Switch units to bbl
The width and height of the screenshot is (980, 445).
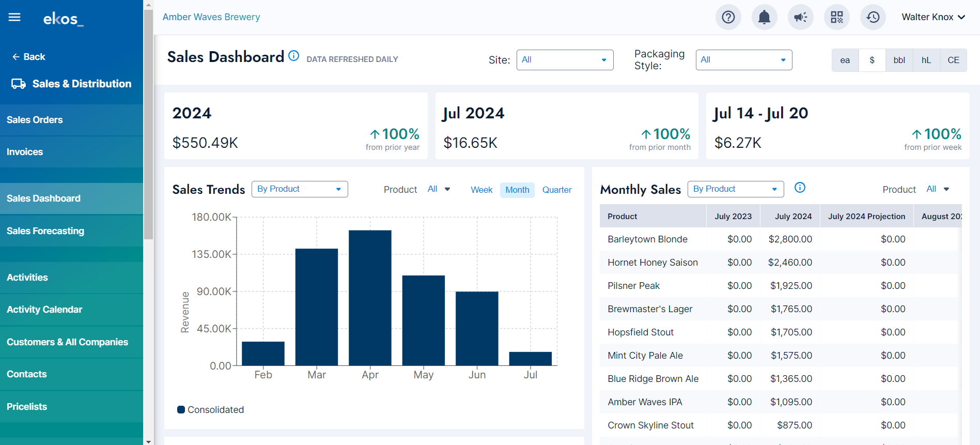tap(899, 60)
